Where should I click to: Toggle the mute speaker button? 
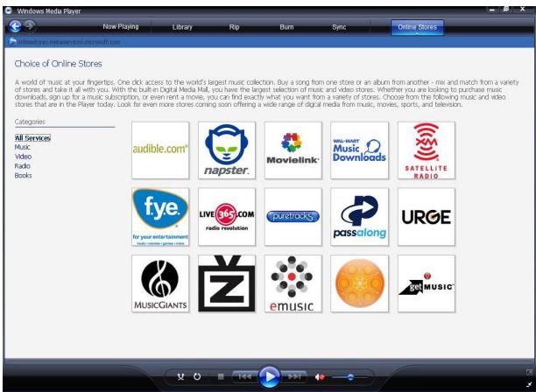(x=320, y=377)
